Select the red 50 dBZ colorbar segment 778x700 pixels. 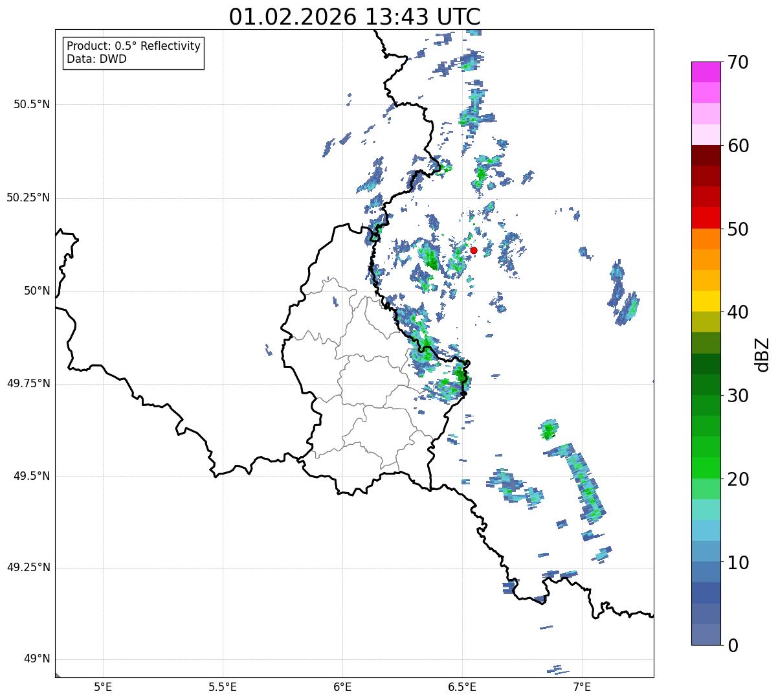click(706, 218)
